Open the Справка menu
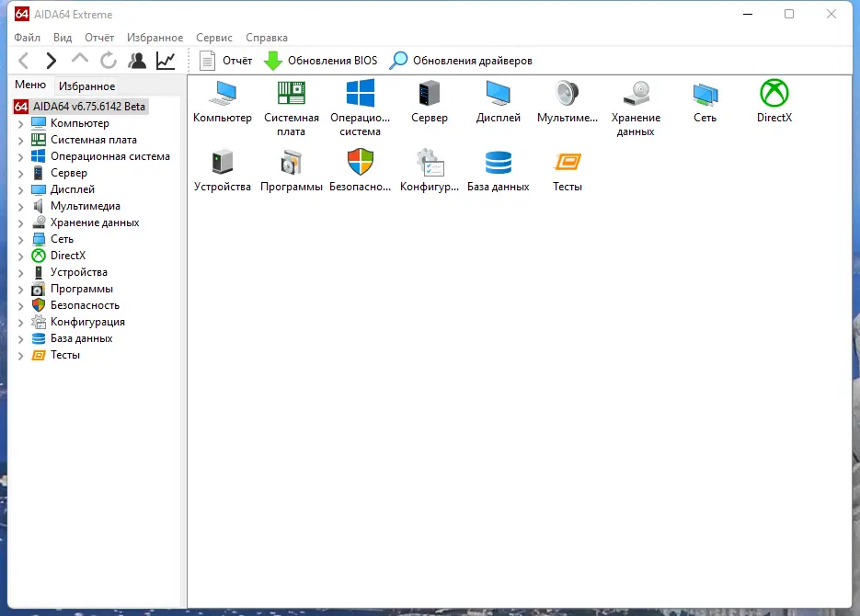860x616 pixels. [267, 38]
